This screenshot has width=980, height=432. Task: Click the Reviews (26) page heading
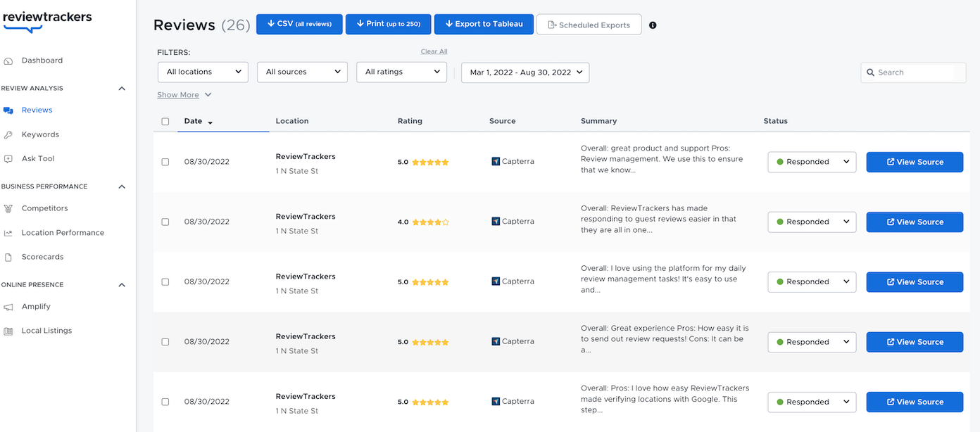click(202, 25)
